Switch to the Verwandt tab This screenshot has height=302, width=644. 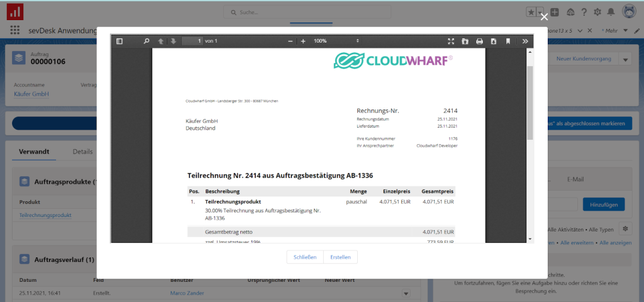pyautogui.click(x=34, y=152)
